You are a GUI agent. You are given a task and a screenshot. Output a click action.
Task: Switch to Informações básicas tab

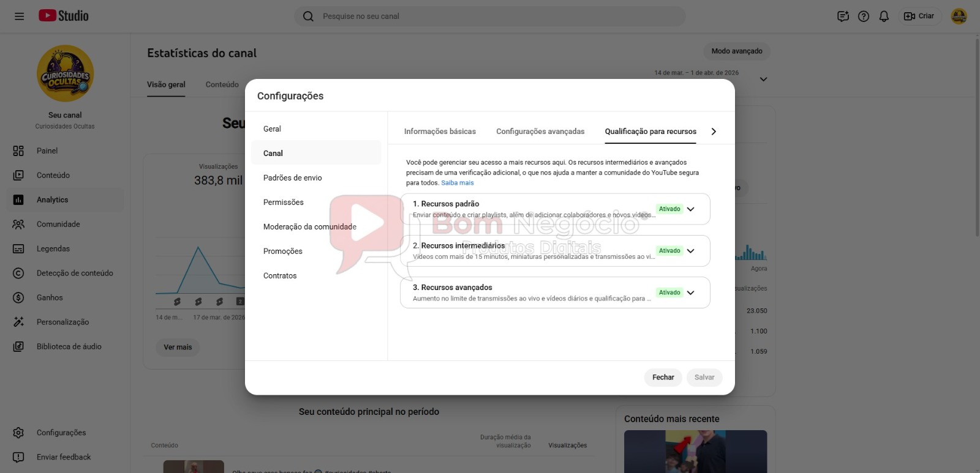(x=440, y=131)
